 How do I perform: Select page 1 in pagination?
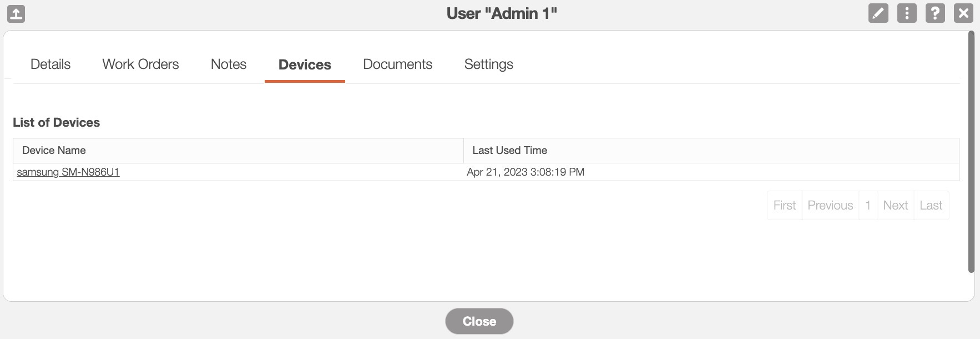coord(868,206)
